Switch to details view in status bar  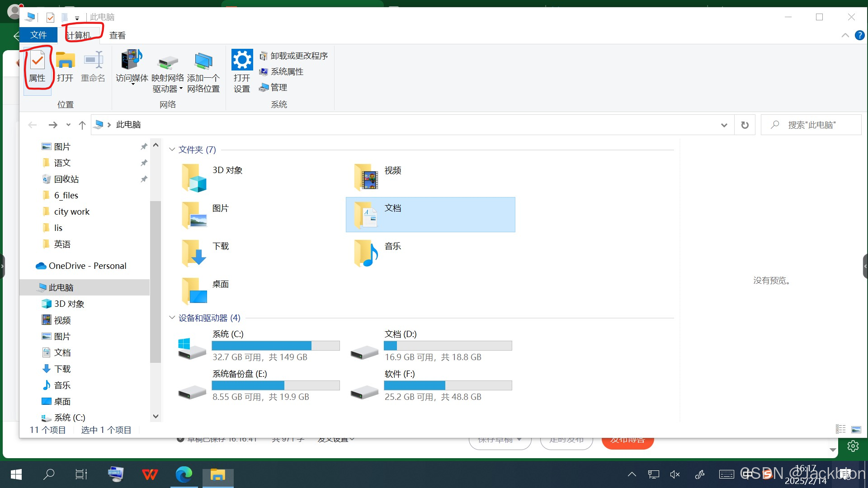point(840,430)
